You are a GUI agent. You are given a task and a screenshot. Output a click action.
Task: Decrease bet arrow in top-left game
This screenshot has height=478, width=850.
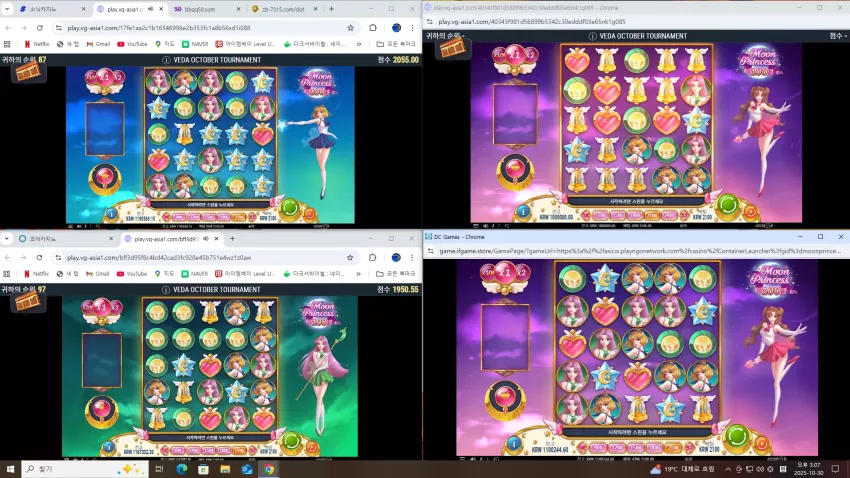(x=166, y=217)
